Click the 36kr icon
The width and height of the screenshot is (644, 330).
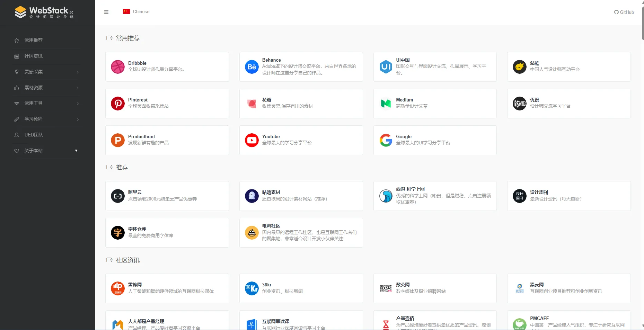pos(252,288)
